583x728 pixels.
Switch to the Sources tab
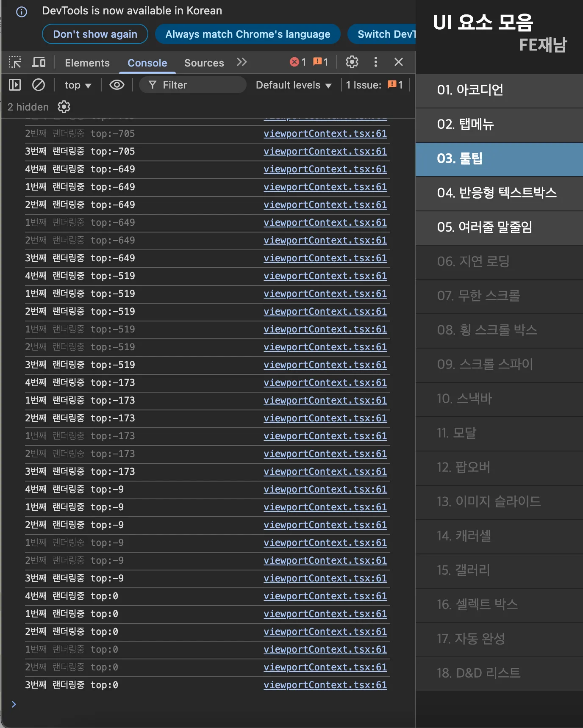pos(204,63)
